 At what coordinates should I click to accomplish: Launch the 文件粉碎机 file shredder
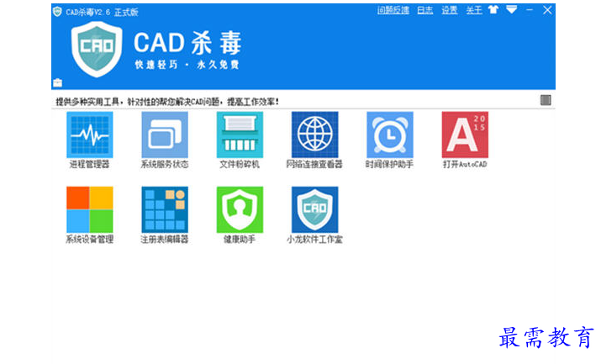point(240,135)
